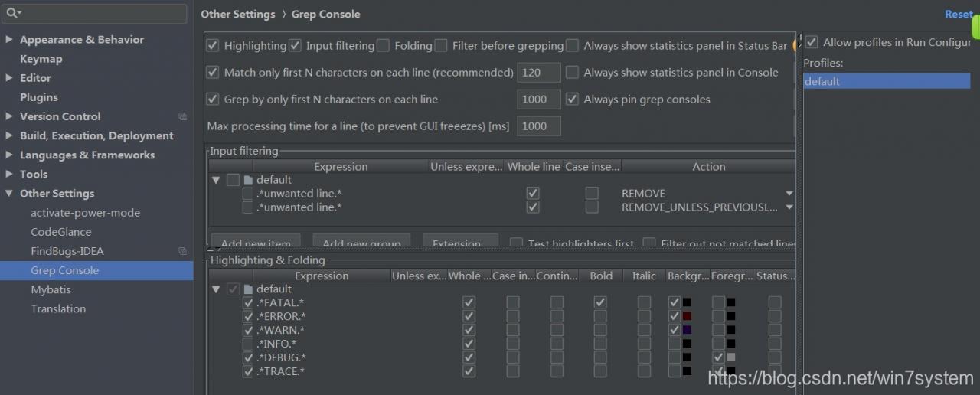
Task: Enable the .*INFO.* highlighting rule checkbox
Action: coord(248,344)
